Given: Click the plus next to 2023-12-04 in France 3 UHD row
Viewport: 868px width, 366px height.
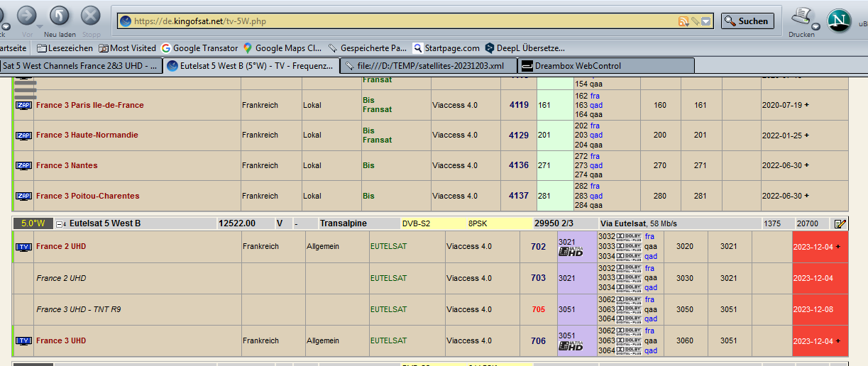Looking at the screenshot, I should [837, 341].
